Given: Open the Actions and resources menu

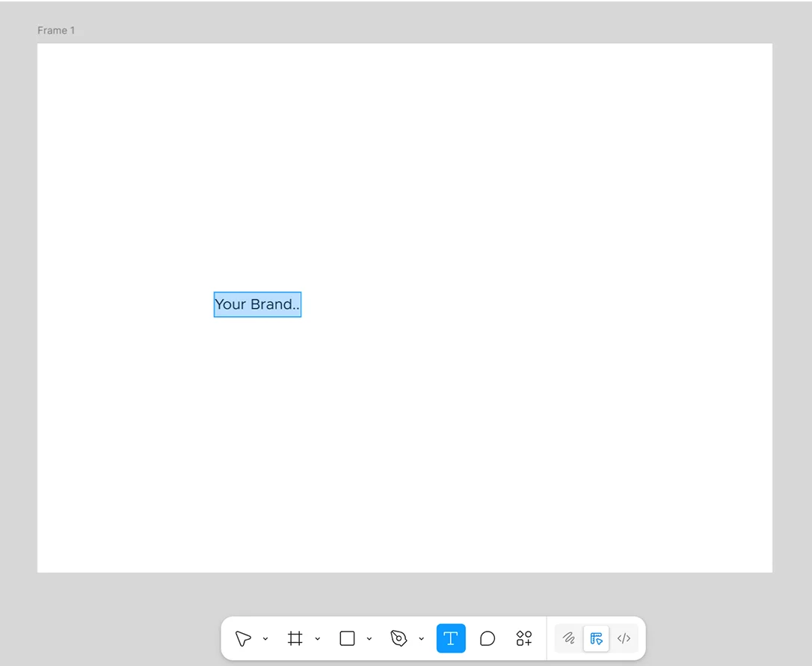Looking at the screenshot, I should [523, 638].
